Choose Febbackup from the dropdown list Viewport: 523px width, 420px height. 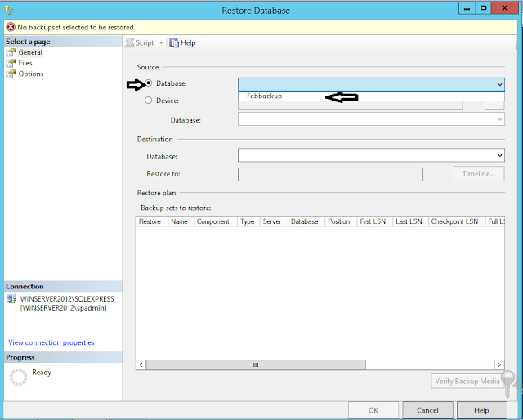click(x=371, y=96)
